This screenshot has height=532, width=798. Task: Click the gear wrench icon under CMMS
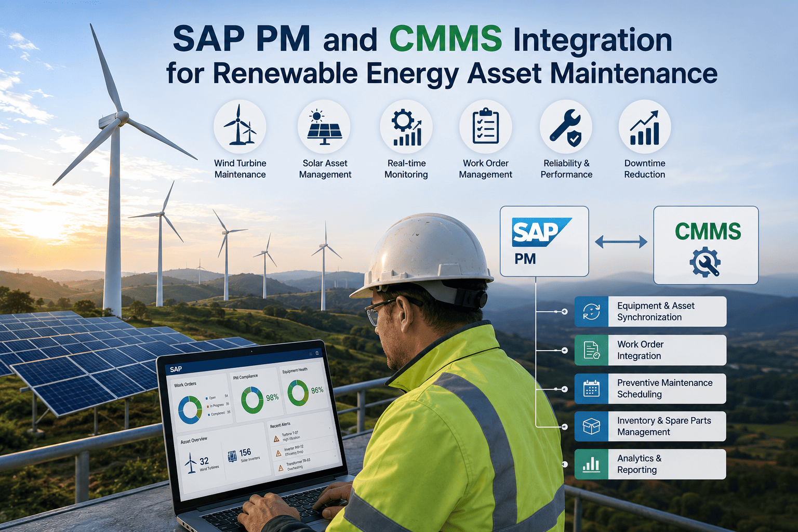705,262
